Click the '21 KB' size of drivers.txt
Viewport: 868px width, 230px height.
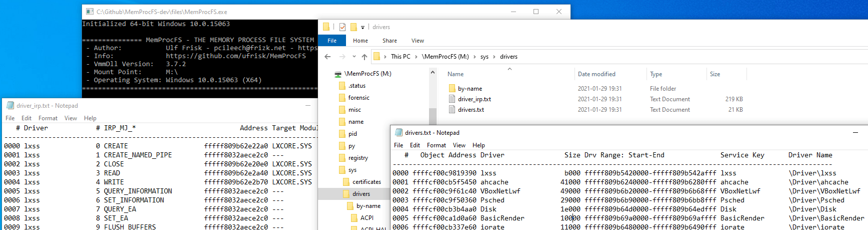pos(735,110)
